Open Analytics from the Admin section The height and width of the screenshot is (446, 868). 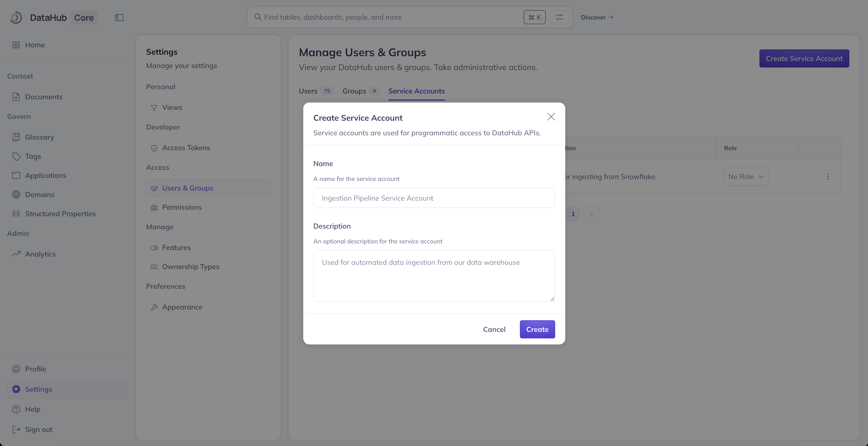40,254
